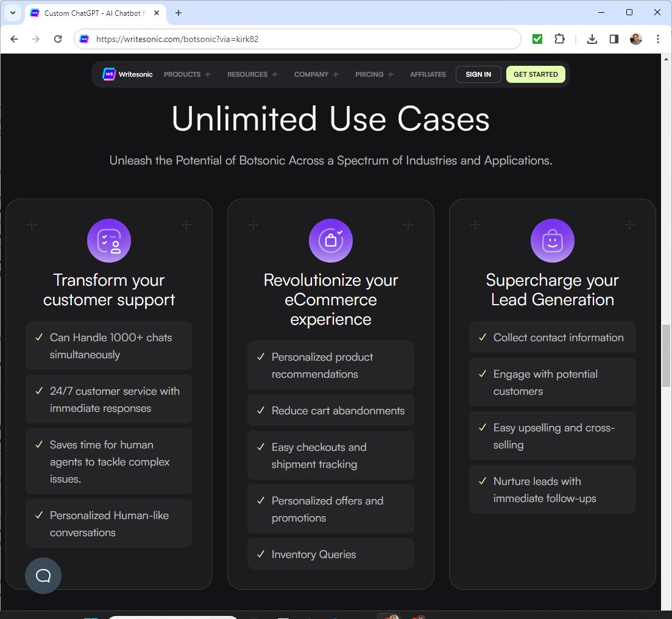The width and height of the screenshot is (672, 619).
Task: Click the site info icon in address bar
Action: pyautogui.click(x=85, y=39)
